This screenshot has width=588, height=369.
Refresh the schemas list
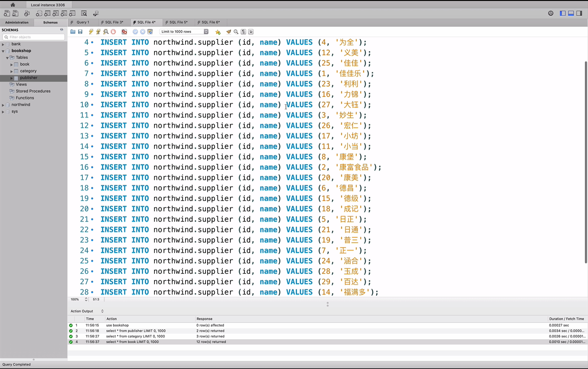click(x=62, y=30)
